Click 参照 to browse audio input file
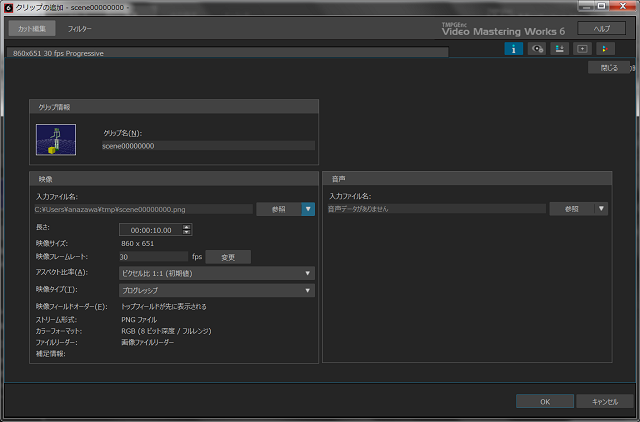Viewport: 640px width, 422px height. click(x=571, y=209)
